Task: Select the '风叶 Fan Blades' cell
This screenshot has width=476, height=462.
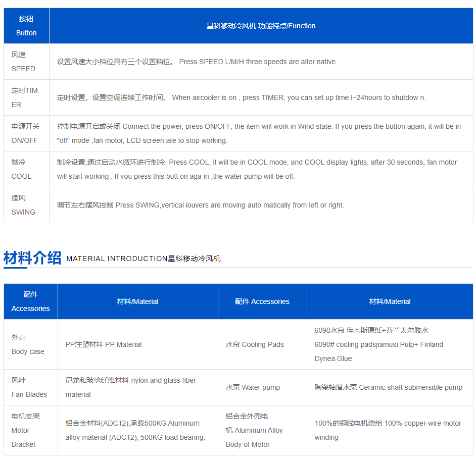Action: (x=31, y=387)
